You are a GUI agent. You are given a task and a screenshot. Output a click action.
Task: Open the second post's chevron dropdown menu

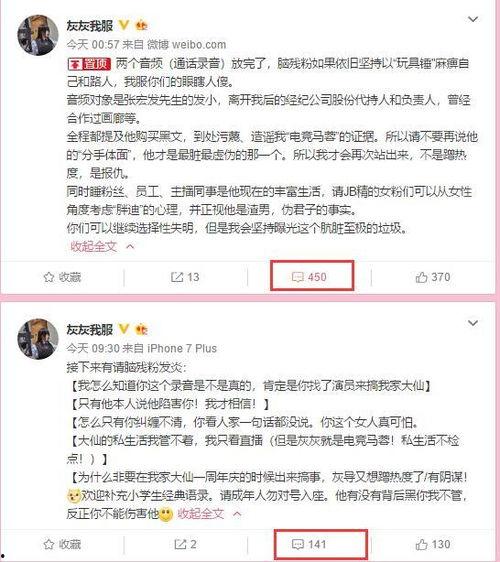click(x=473, y=323)
